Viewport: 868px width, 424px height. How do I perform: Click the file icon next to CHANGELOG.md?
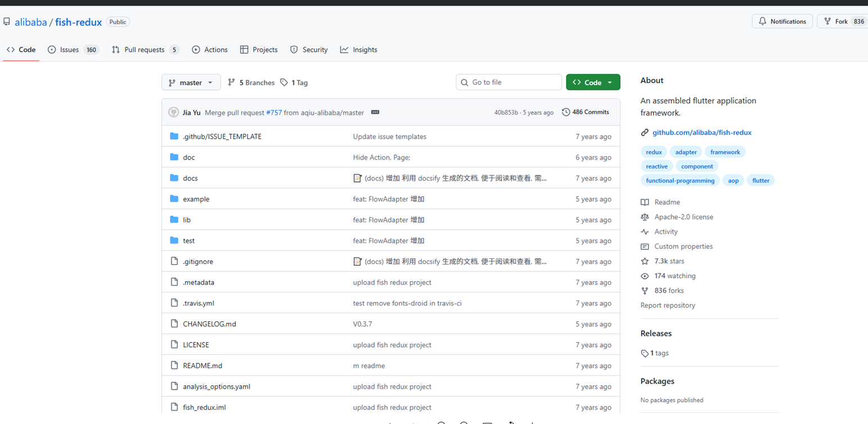(x=174, y=323)
